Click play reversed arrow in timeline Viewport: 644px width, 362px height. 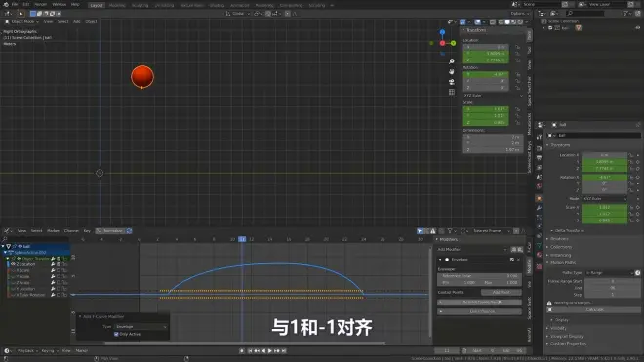click(263, 351)
